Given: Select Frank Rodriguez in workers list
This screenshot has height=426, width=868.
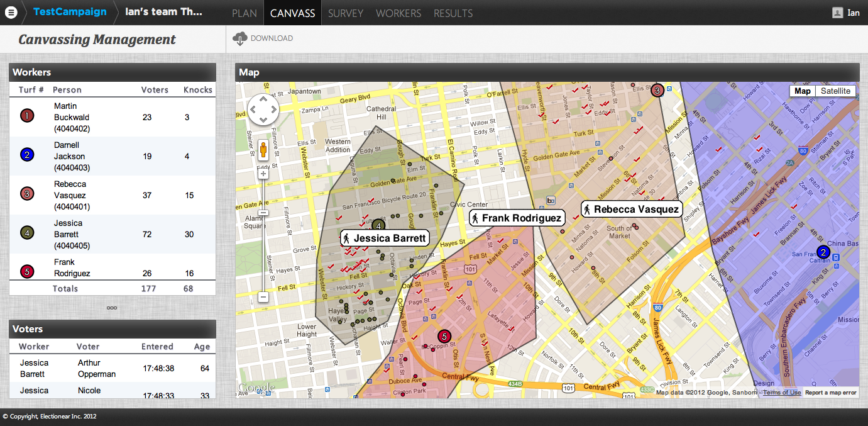Looking at the screenshot, I should click(72, 268).
